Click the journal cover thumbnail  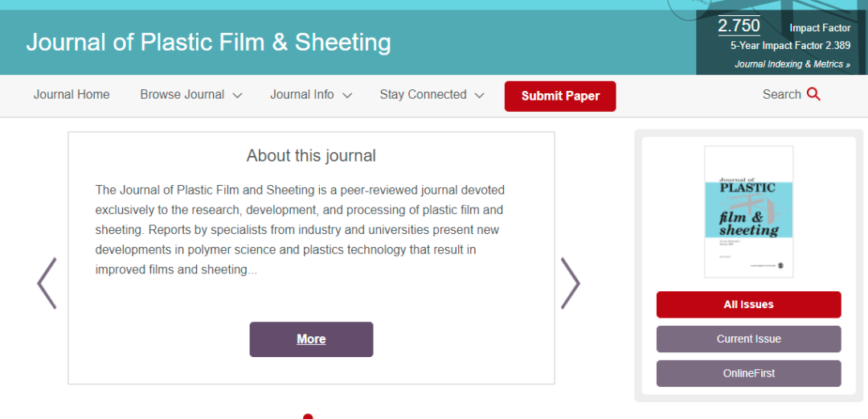748,212
